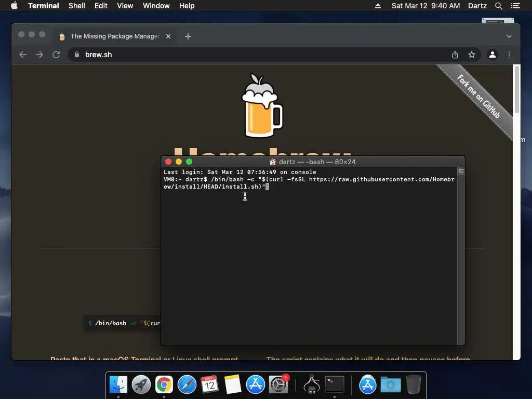
Task: Open the Window menu
Action: tap(156, 6)
